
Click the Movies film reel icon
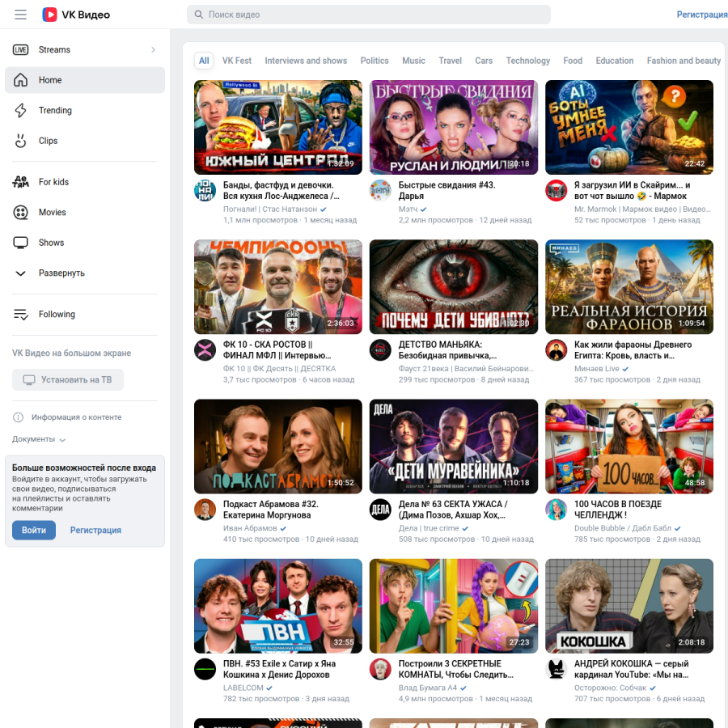click(x=20, y=212)
